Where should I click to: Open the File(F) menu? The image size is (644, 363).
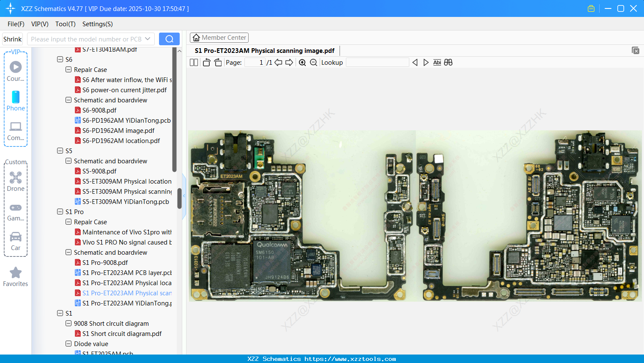point(16,24)
